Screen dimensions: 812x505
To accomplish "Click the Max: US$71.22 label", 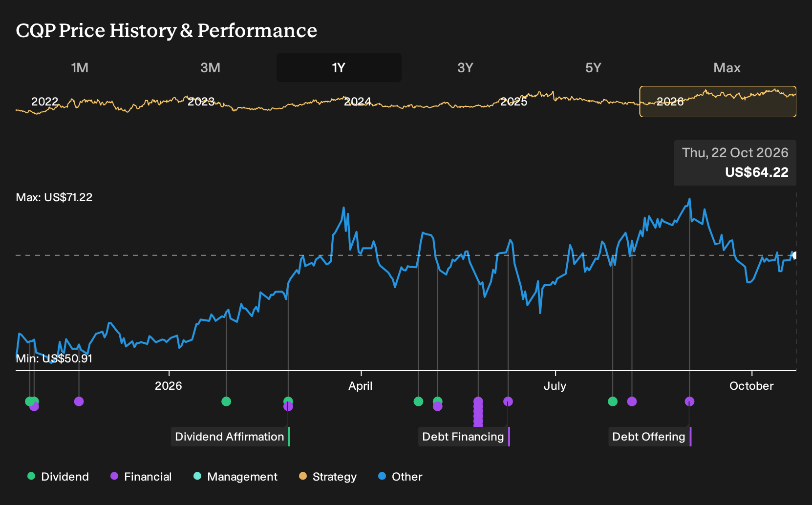I will coord(54,197).
